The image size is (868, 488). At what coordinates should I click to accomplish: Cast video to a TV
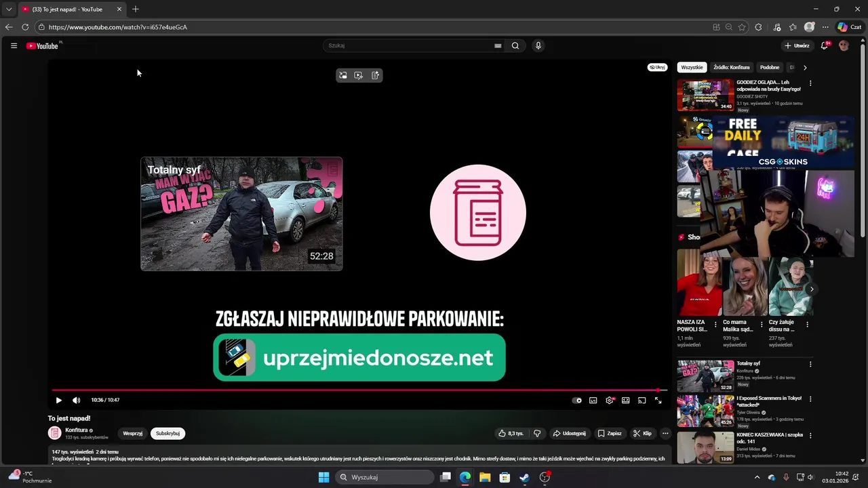[x=642, y=400]
